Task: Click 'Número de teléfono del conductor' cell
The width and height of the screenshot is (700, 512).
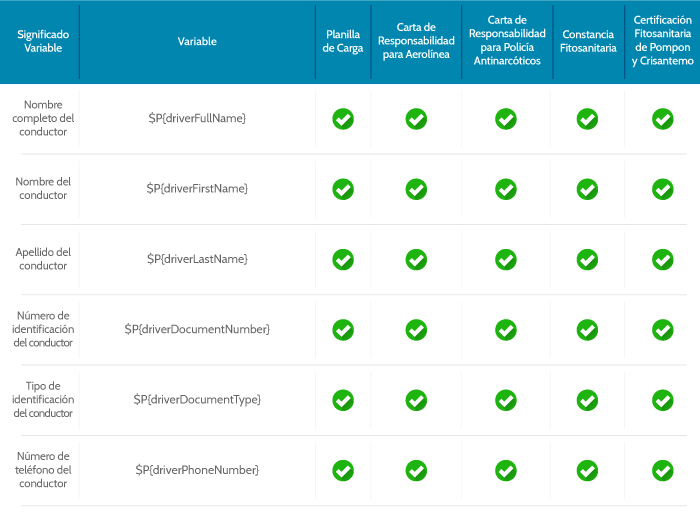Action: click(43, 470)
